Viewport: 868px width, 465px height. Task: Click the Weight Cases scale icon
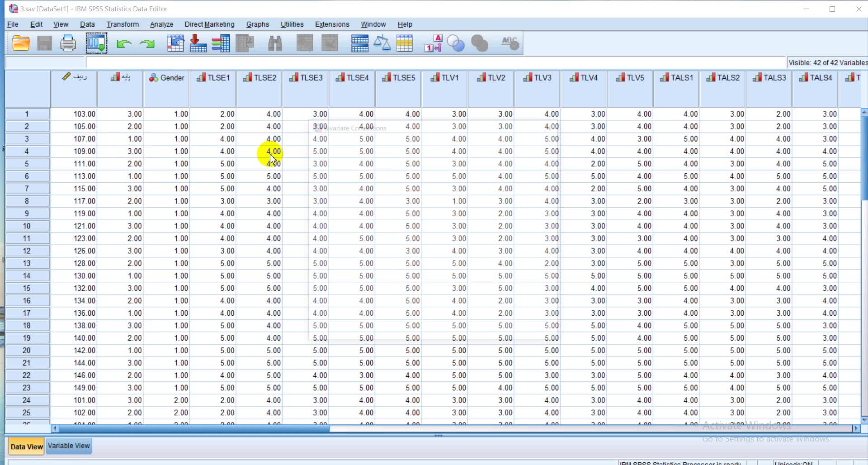[x=382, y=43]
